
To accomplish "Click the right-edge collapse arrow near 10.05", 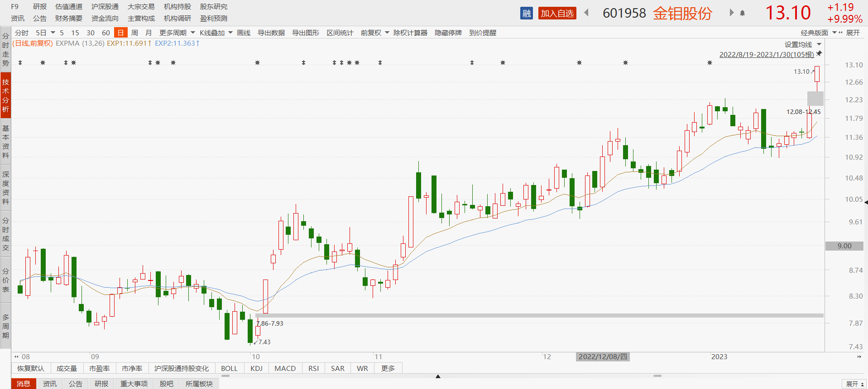I will coord(866,202).
